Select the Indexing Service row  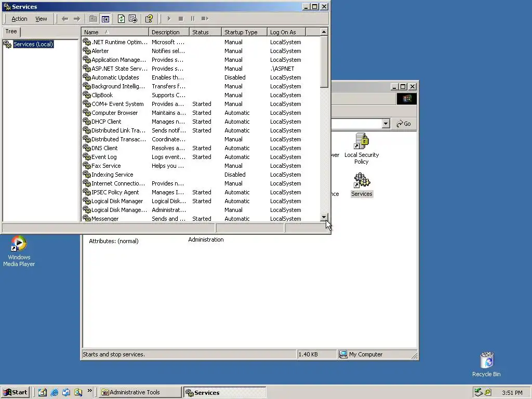click(200, 175)
